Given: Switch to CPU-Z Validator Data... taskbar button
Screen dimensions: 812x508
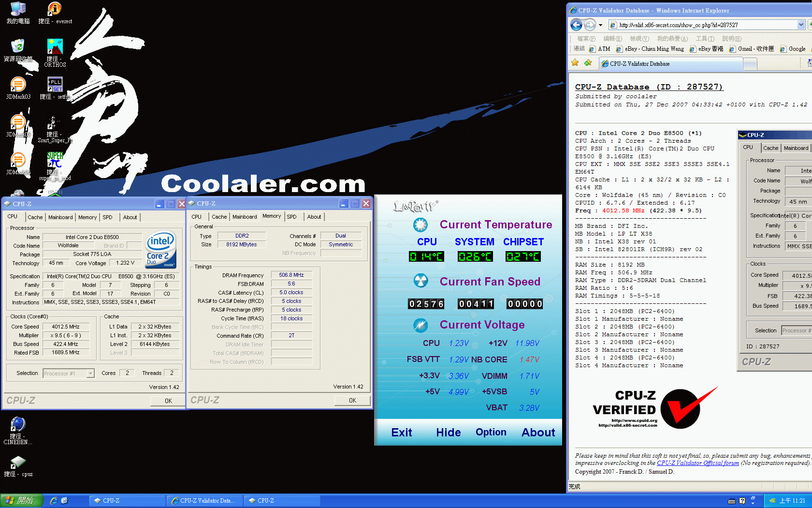Looking at the screenshot, I should pyautogui.click(x=204, y=501).
